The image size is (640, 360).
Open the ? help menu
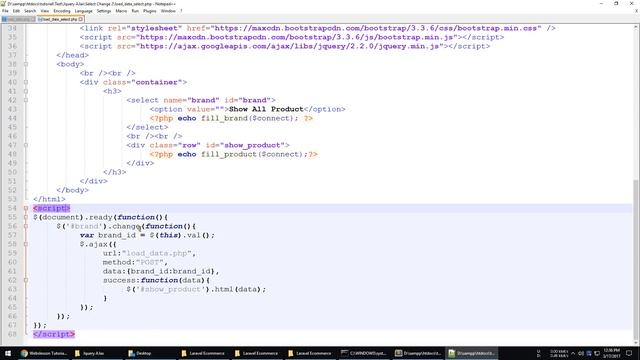[181, 11]
